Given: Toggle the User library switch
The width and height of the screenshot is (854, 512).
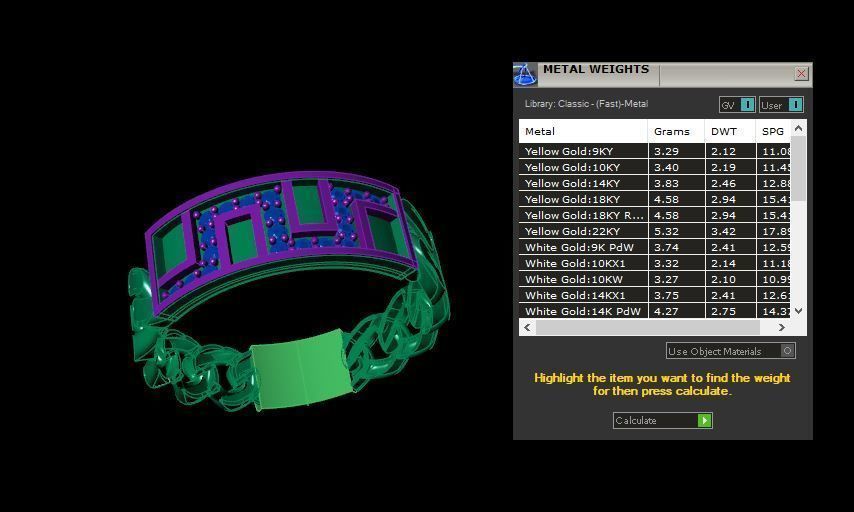Looking at the screenshot, I should coord(782,105).
